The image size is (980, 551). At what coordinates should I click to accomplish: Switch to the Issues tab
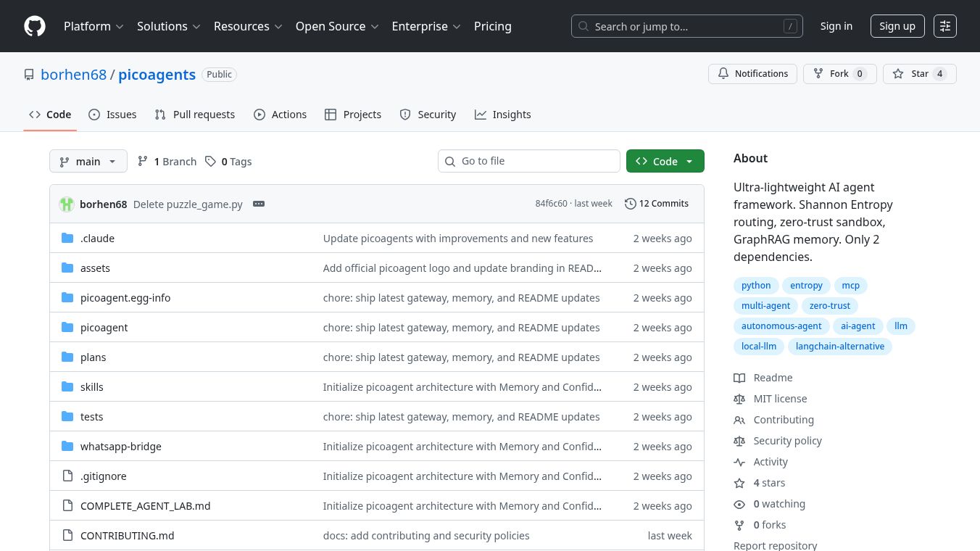112,115
